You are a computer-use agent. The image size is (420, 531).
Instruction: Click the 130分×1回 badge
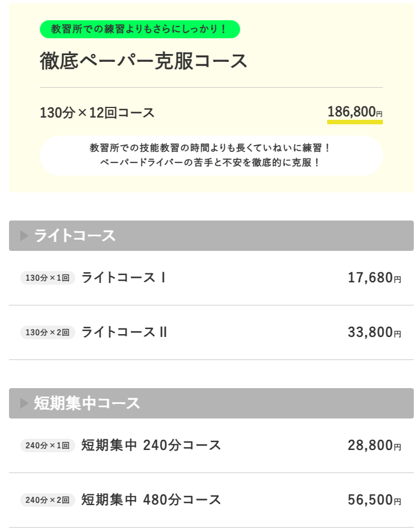pos(47,278)
